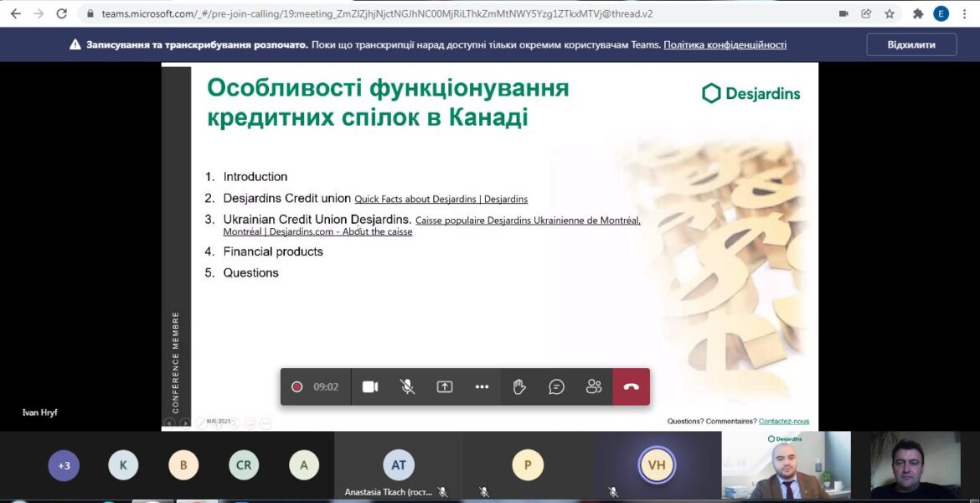Click the red recording indicator dot
The width and height of the screenshot is (980, 503).
click(297, 386)
